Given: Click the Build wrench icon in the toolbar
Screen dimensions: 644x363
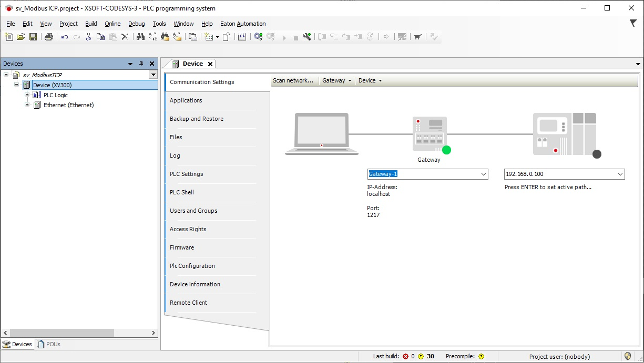Looking at the screenshot, I should (x=307, y=37).
